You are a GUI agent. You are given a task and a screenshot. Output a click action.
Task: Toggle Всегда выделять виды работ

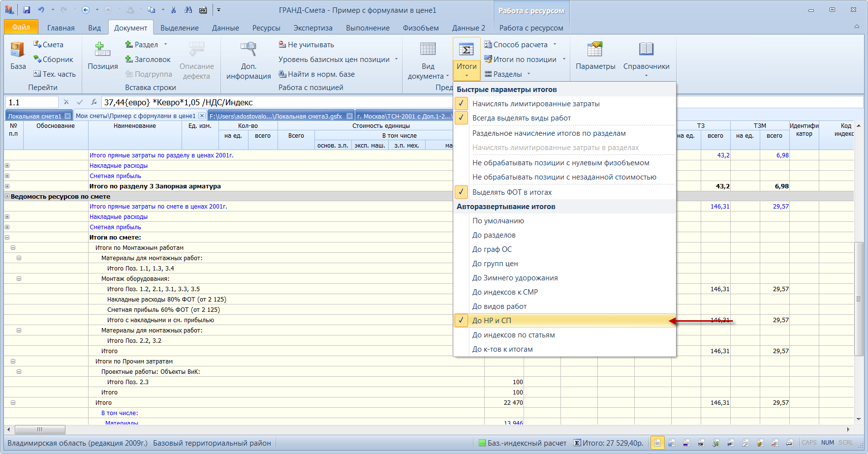click(521, 118)
